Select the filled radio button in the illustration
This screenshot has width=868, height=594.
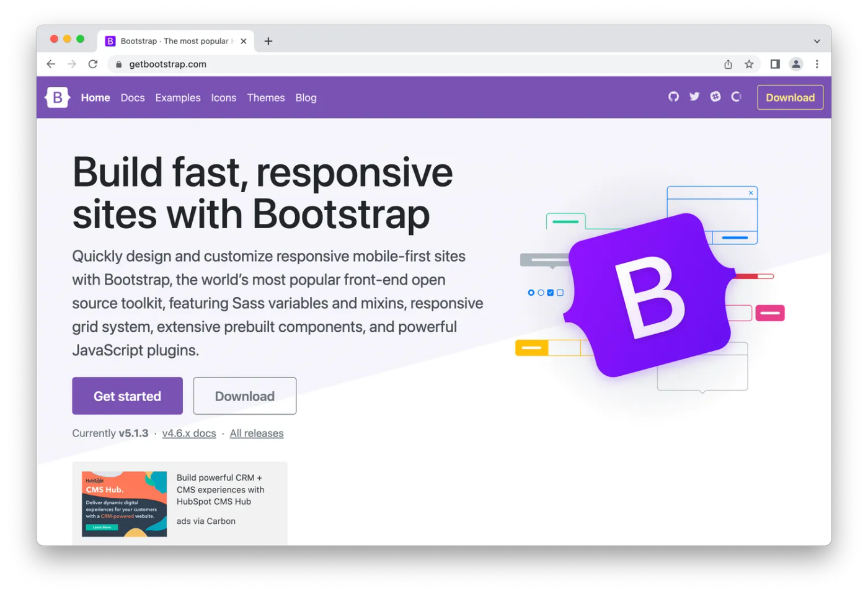point(531,292)
